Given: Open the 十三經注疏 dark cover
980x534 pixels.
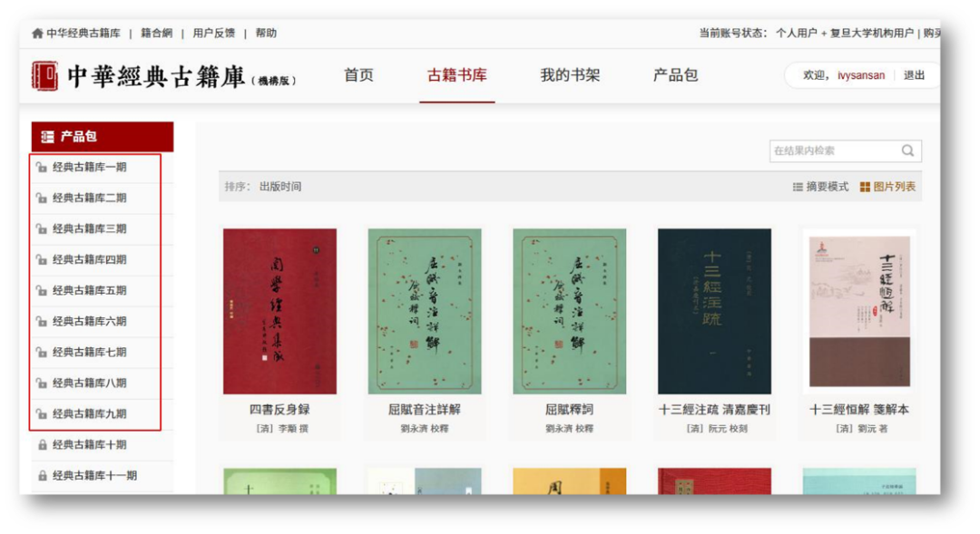Looking at the screenshot, I should 714,311.
